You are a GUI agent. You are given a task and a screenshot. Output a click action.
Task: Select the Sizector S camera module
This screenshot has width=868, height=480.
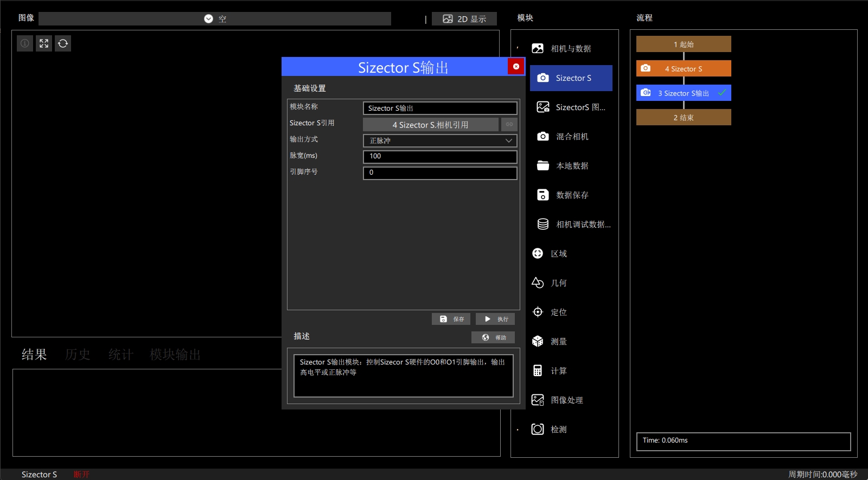[x=571, y=78]
